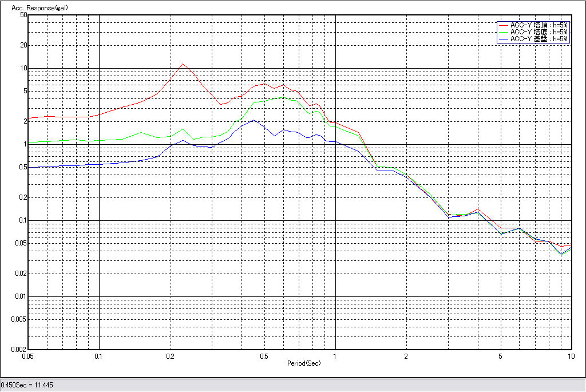Click the 50 label on vertical axis
The image size is (586, 392).
[23, 15]
